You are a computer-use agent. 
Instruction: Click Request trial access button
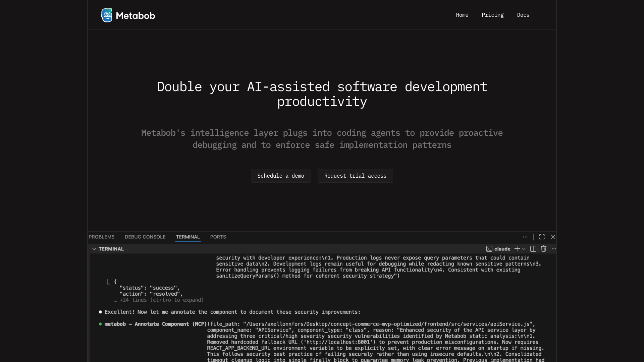pyautogui.click(x=355, y=176)
